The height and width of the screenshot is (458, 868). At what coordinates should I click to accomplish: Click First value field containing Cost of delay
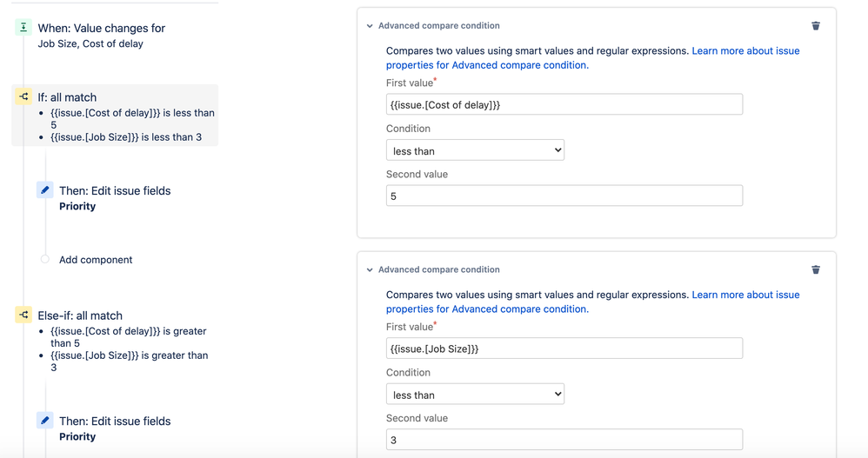564,104
